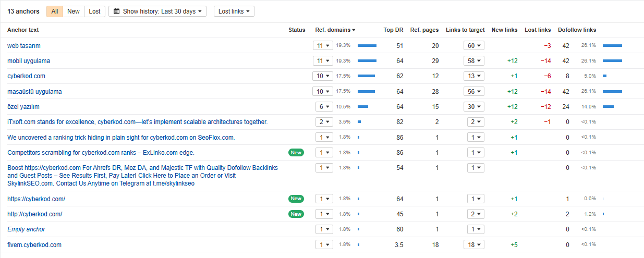Select the All filter tab
This screenshot has width=644, height=258.
54,11
